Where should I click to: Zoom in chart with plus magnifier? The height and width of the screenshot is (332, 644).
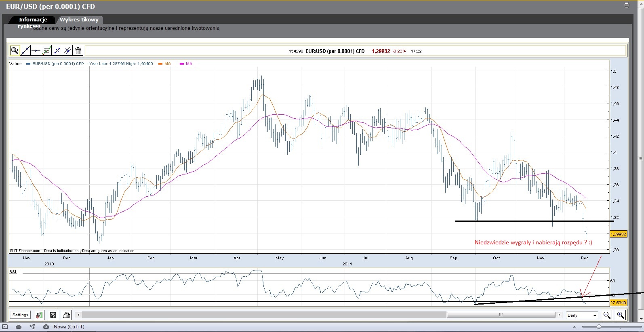pyautogui.click(x=621, y=315)
